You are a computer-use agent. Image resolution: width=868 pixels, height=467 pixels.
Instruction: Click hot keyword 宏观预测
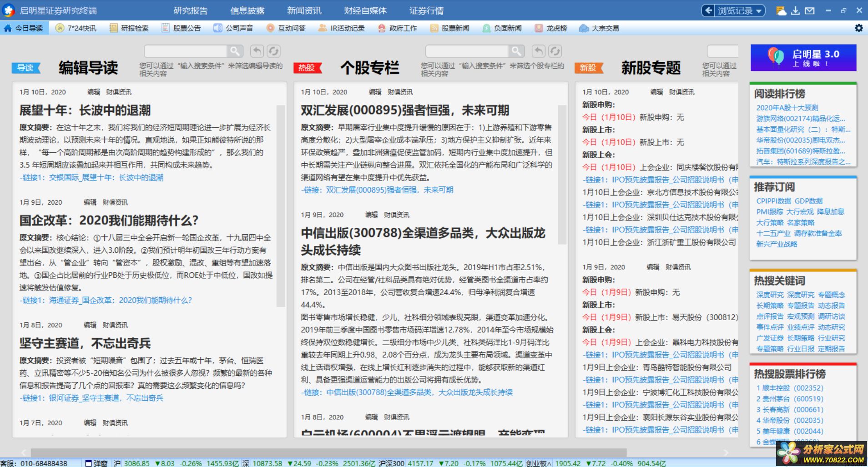click(x=801, y=316)
